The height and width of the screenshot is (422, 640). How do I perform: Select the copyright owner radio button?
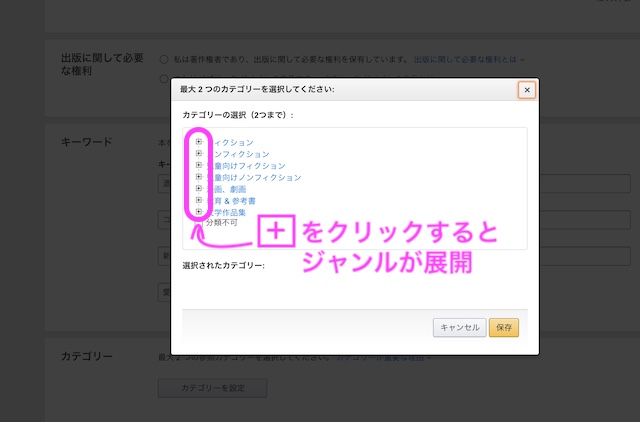(x=164, y=59)
